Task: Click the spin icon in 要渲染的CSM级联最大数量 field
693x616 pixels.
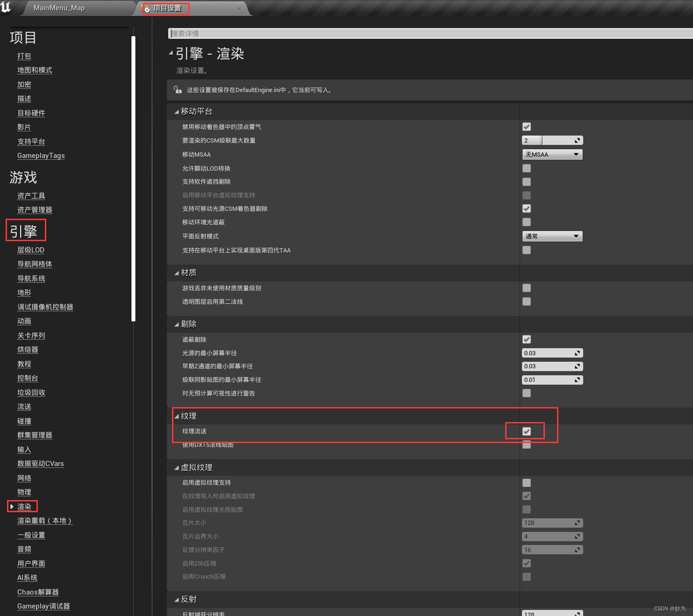Action: click(578, 141)
